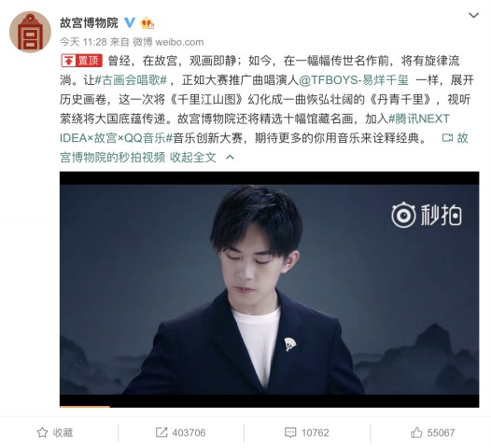The height and width of the screenshot is (448, 491).
Task: Click the up caret after 收起全文
Action: coord(230,157)
